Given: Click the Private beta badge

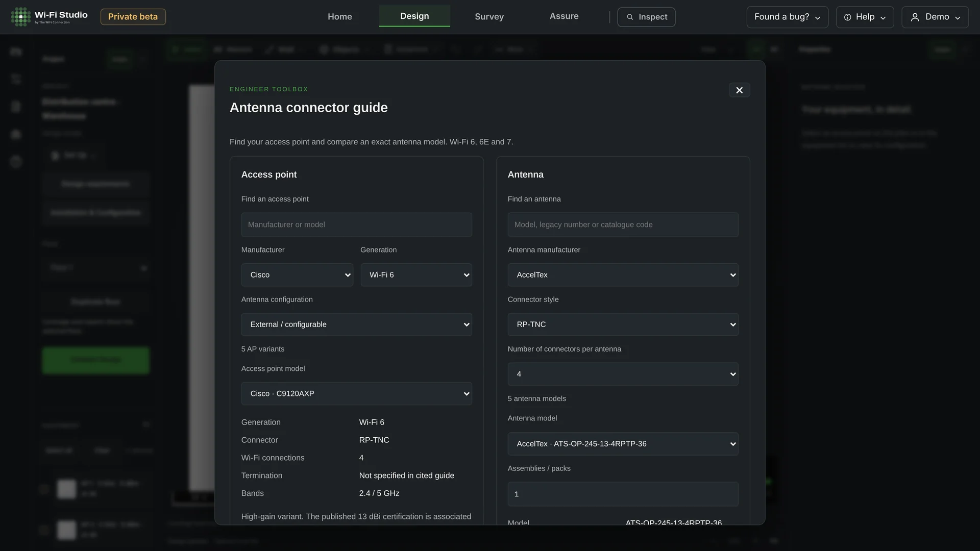Looking at the screenshot, I should (133, 17).
